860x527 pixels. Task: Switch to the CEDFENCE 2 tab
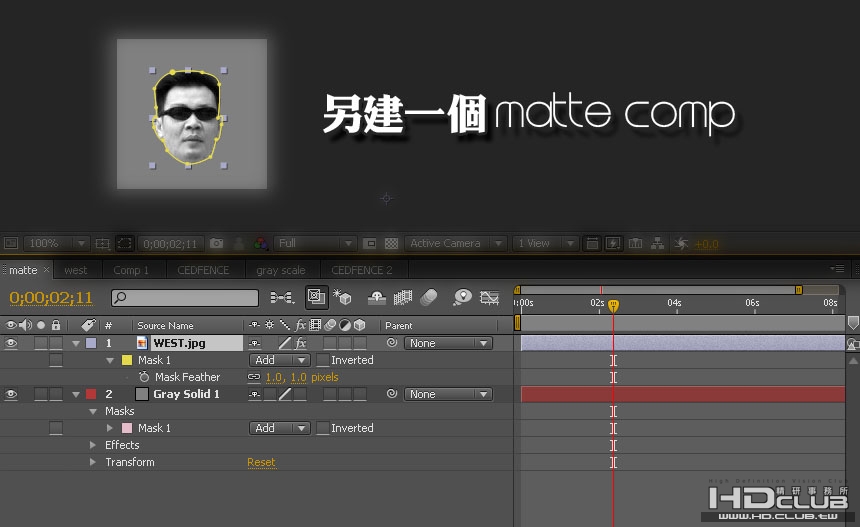click(x=361, y=270)
